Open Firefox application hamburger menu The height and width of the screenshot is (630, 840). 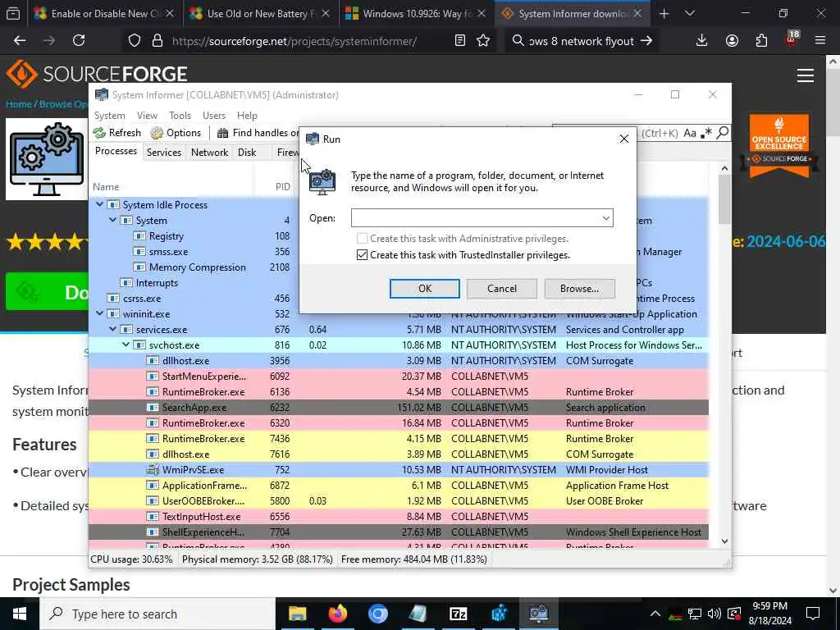(819, 40)
